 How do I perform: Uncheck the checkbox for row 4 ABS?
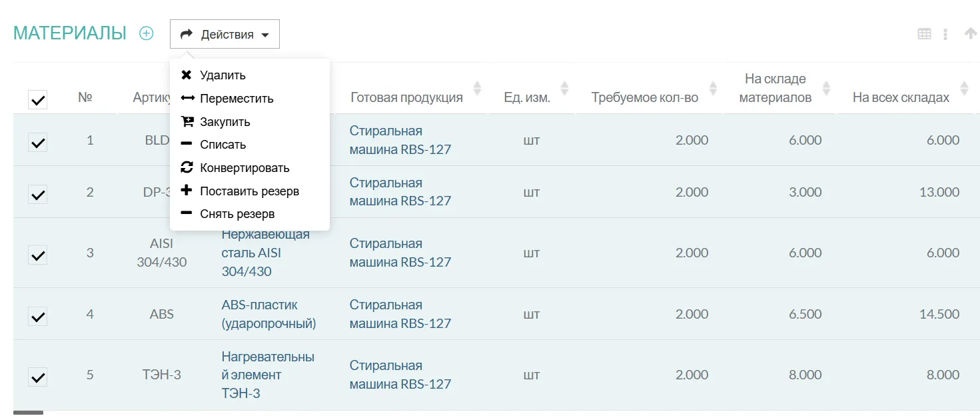tap(38, 316)
